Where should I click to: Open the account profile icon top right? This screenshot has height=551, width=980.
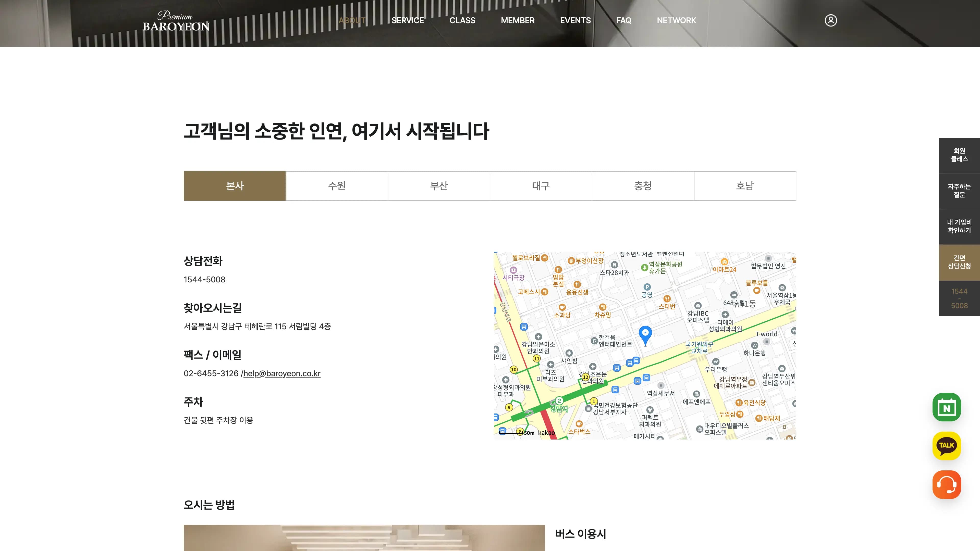831,20
